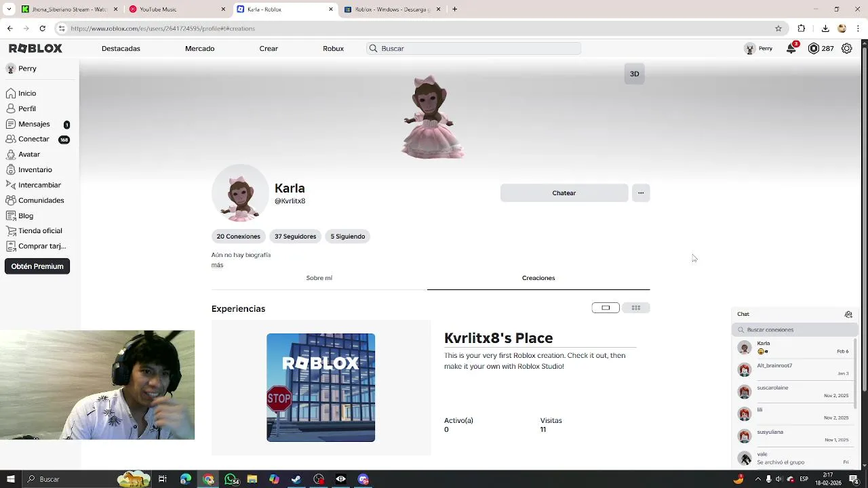Open the three-dots profile options menu
Viewport: 868px width, 488px height.
tap(641, 193)
